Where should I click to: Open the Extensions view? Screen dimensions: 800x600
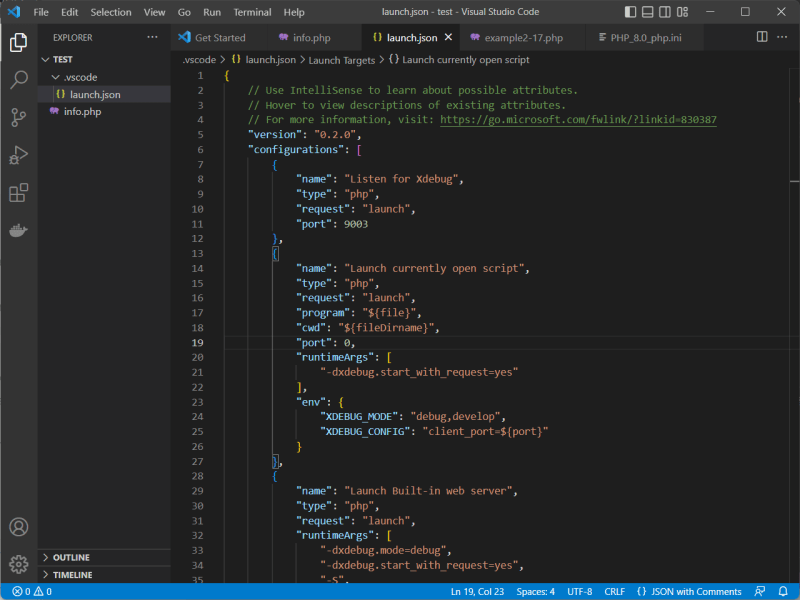click(x=18, y=193)
